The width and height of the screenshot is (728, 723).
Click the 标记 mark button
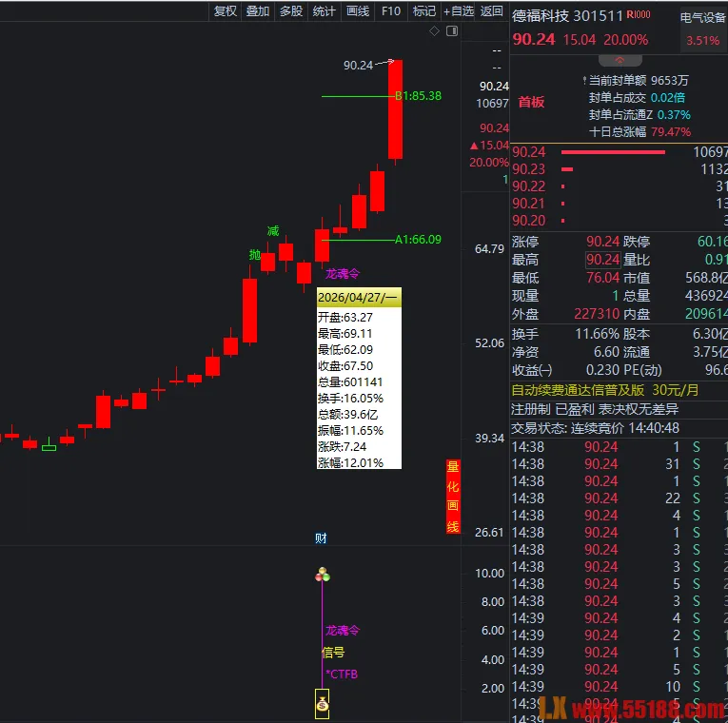(x=424, y=10)
